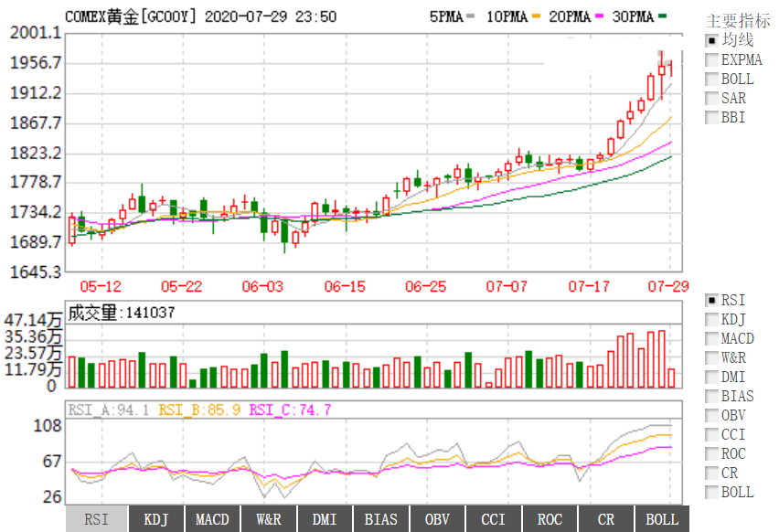Open the BOLL tab in bottom bar
Image resolution: width=779 pixels, height=532 pixels.
(x=662, y=519)
